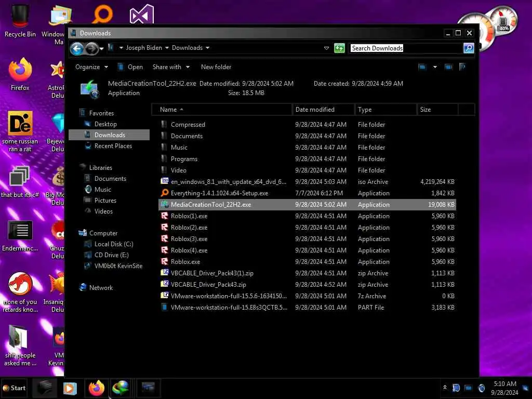Click the Forward navigation arrow

[x=92, y=49]
